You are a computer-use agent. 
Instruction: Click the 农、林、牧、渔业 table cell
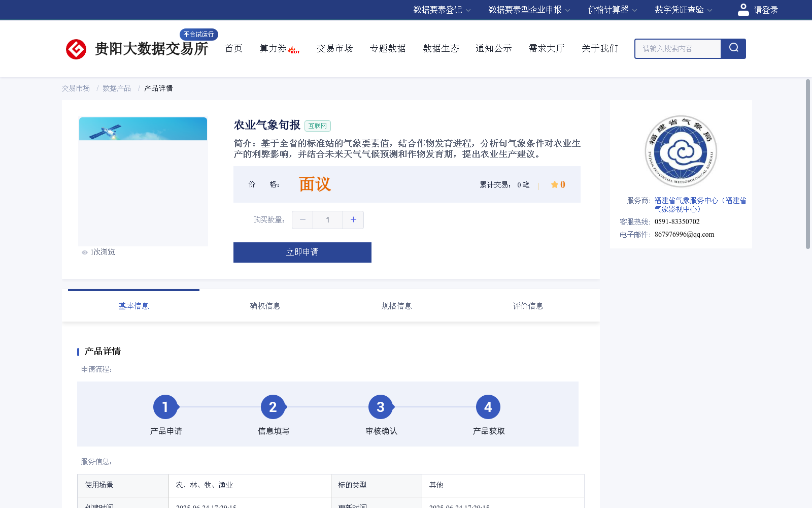tap(250, 486)
